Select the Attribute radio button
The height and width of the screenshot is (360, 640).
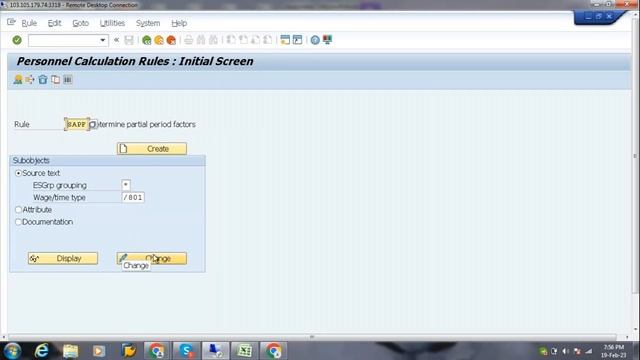pyautogui.click(x=18, y=210)
